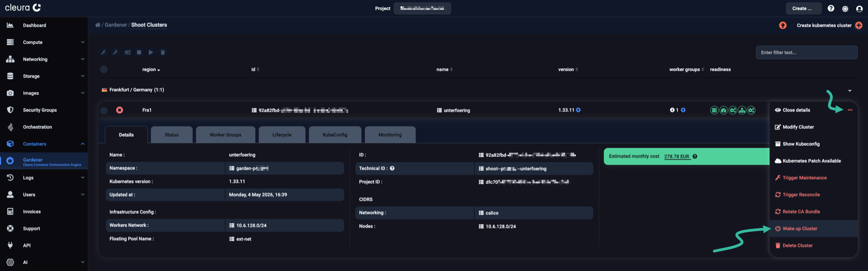Click the orange notification icon near Create kubernetes cluster
The height and width of the screenshot is (271, 868).
(783, 25)
